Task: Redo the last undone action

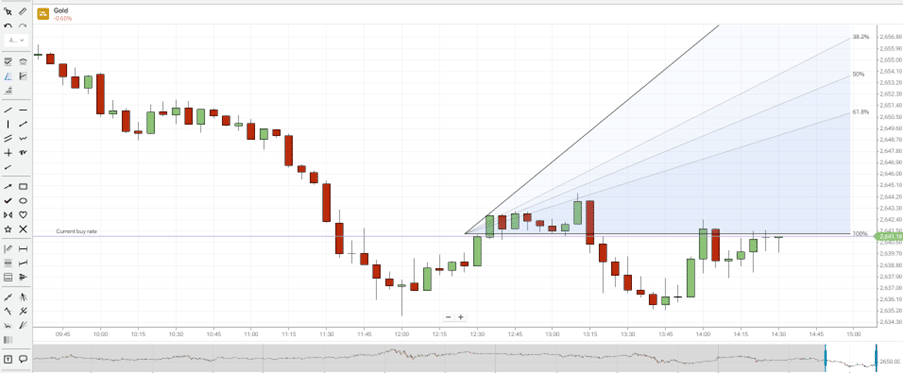Action: (23, 26)
